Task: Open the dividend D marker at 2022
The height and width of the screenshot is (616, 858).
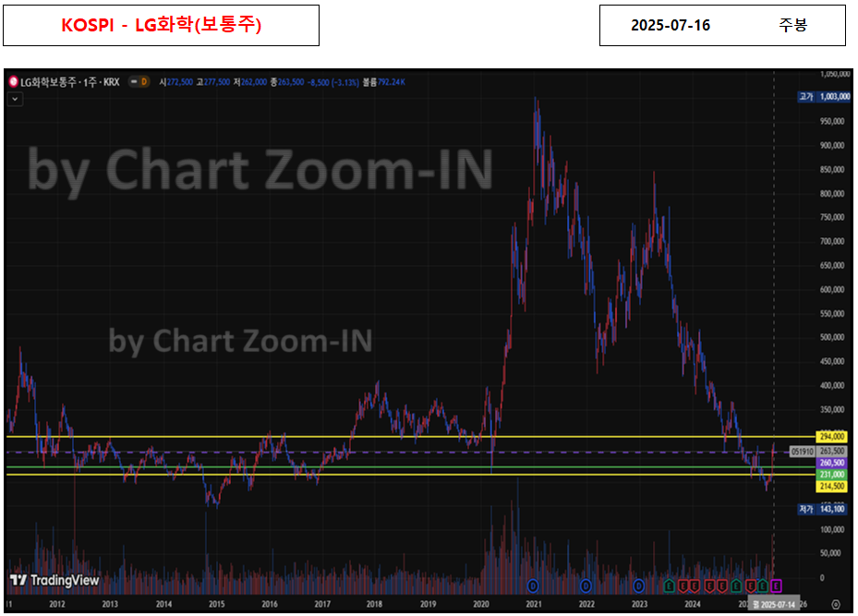Action: [586, 586]
